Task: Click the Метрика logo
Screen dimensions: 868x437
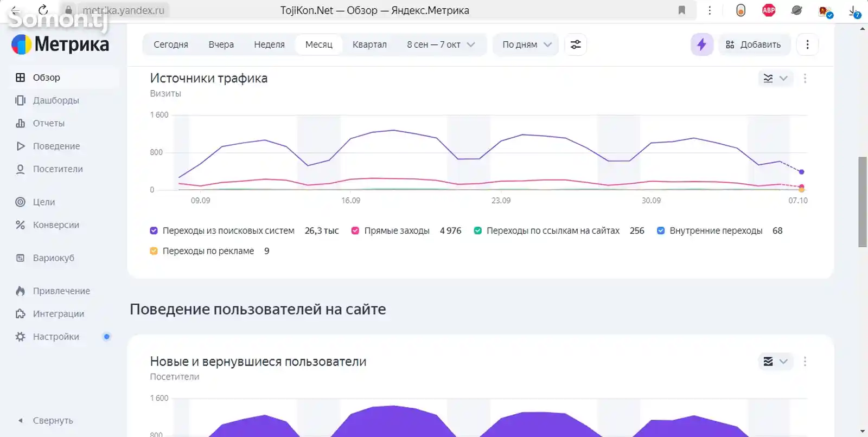Action: pos(60,44)
